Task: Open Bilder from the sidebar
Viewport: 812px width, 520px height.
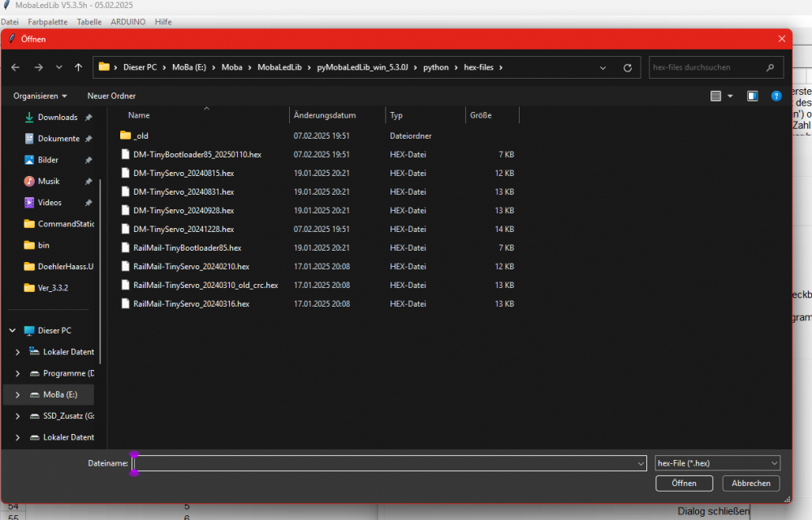Action: pyautogui.click(x=48, y=160)
